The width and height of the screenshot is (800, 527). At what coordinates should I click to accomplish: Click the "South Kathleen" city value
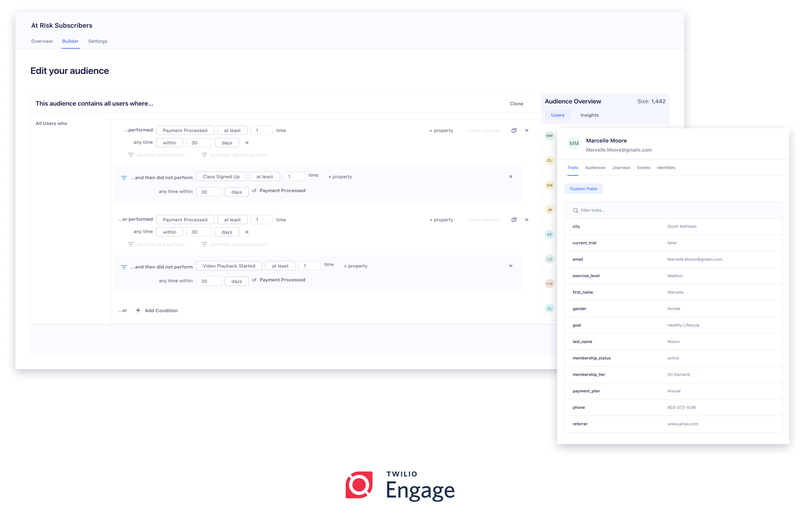682,227
